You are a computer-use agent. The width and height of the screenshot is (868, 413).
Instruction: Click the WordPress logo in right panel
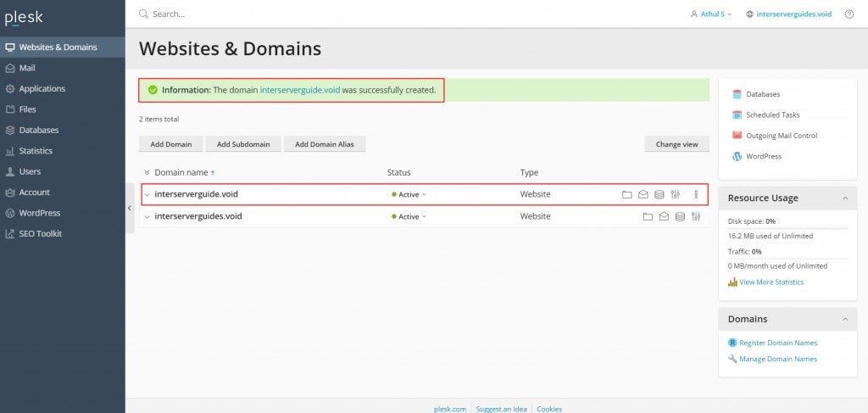click(x=737, y=157)
